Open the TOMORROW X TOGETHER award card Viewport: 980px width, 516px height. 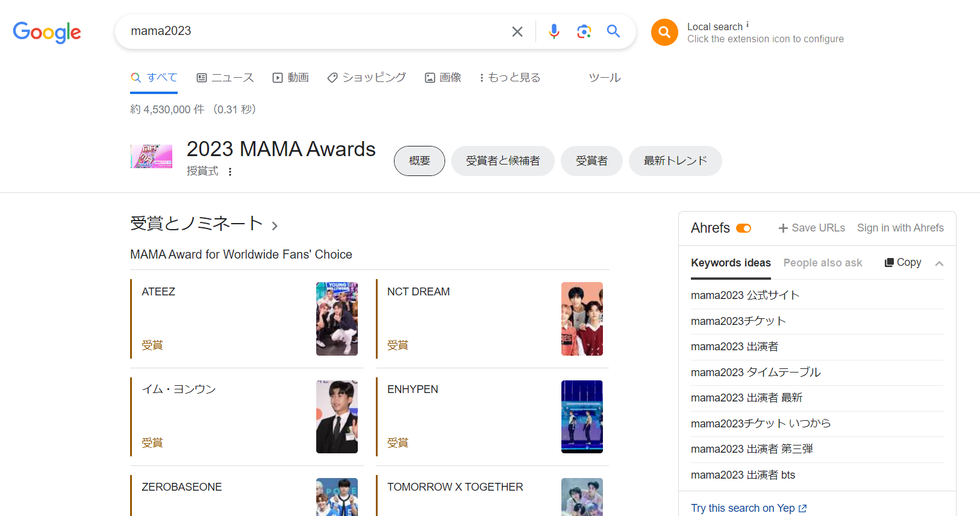(492, 496)
